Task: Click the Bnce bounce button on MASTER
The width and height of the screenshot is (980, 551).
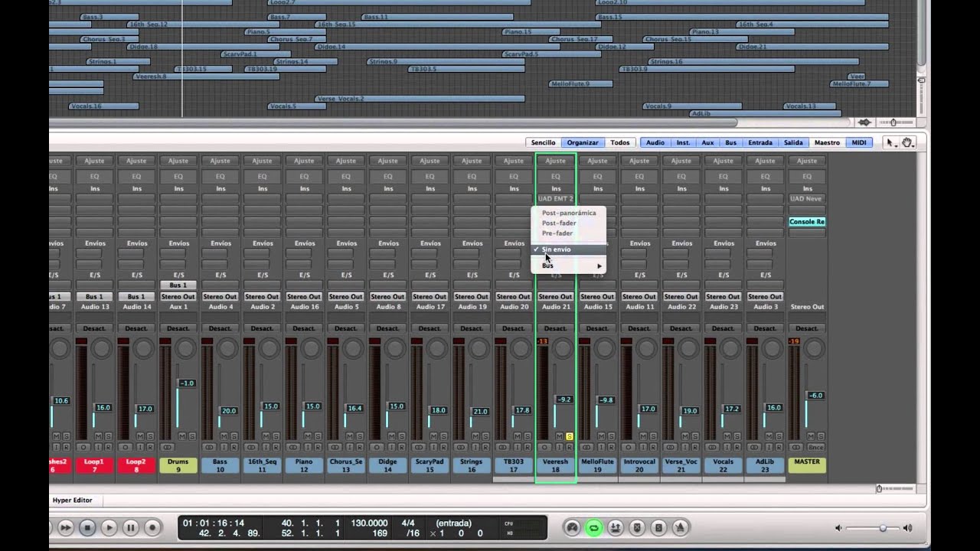Action: pyautogui.click(x=817, y=447)
